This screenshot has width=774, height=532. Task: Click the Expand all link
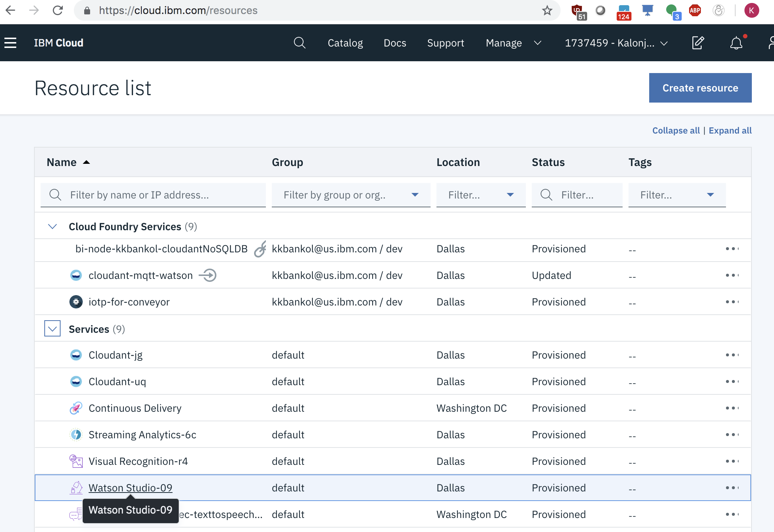[730, 131]
